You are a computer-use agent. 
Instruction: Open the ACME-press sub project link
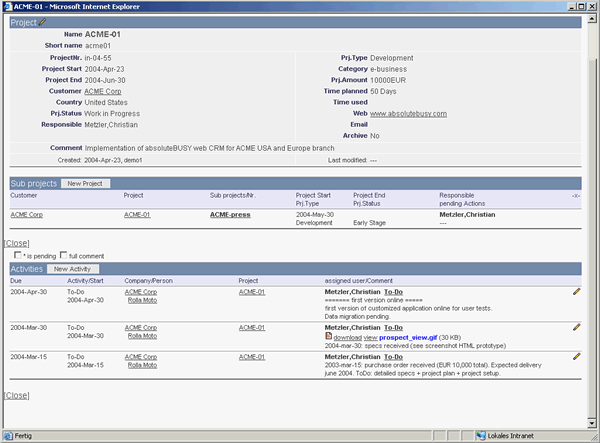pyautogui.click(x=230, y=214)
